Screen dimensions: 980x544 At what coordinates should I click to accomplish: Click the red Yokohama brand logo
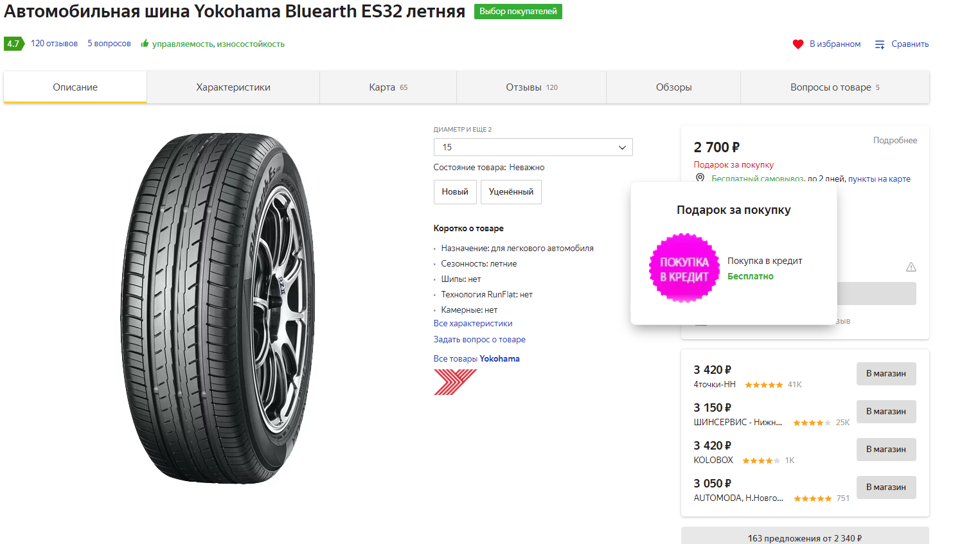(454, 382)
